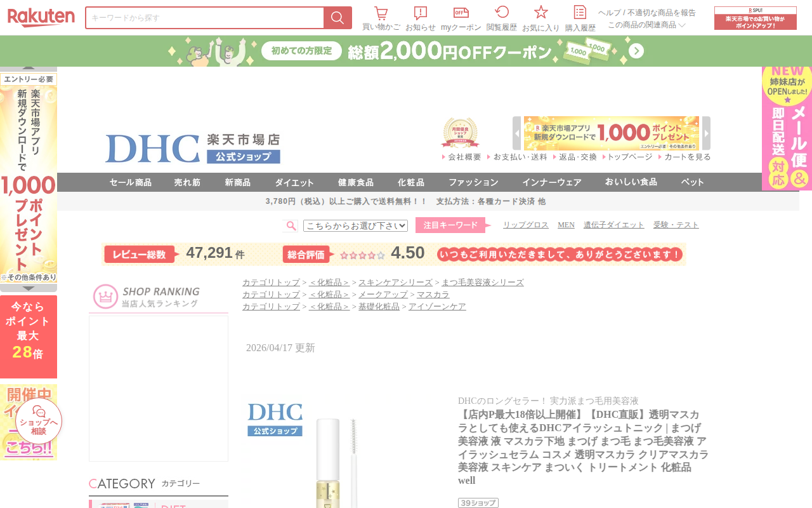Click the レビュー総数 47,291件 review count
812x508 pixels.
pyautogui.click(x=175, y=254)
